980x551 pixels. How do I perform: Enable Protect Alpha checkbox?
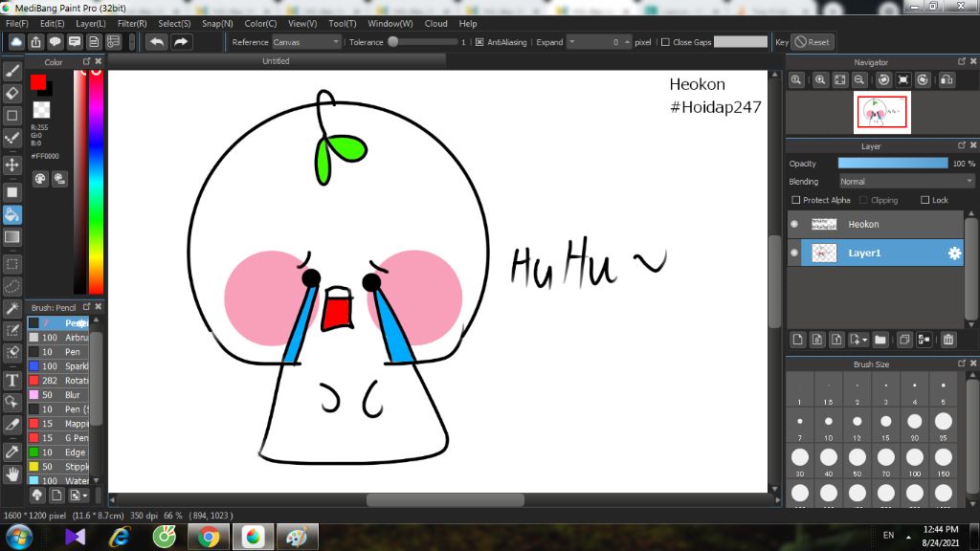click(x=795, y=200)
